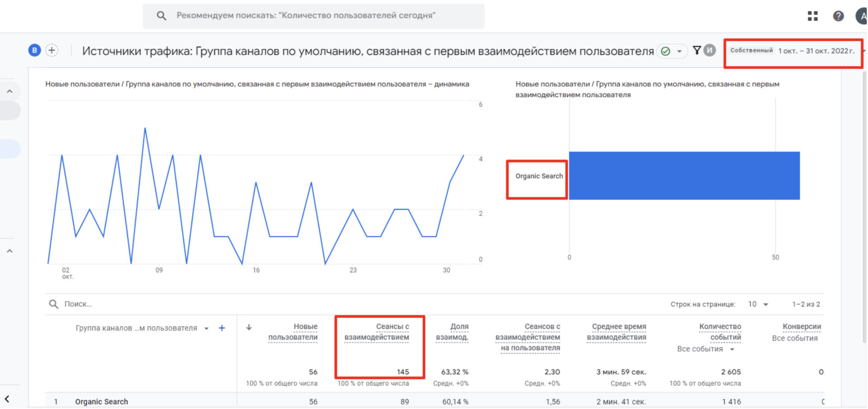Open the report filter funnel icon
Image resolution: width=868 pixels, height=409 pixels.
[697, 50]
